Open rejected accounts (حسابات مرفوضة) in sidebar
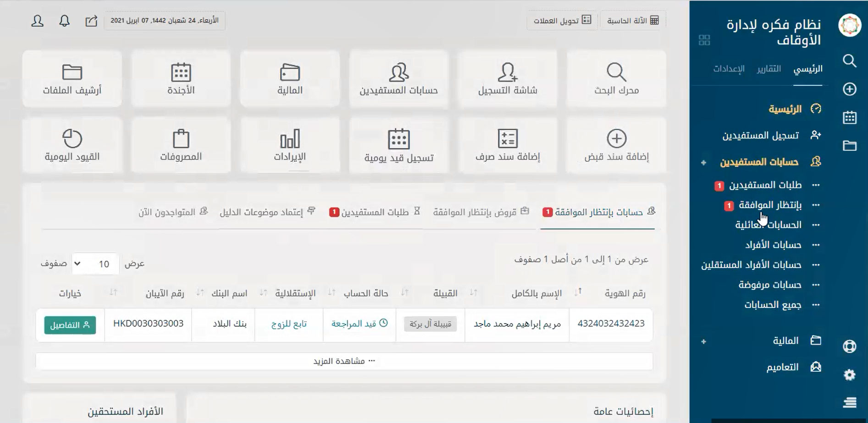This screenshot has width=868, height=423. pos(769,285)
